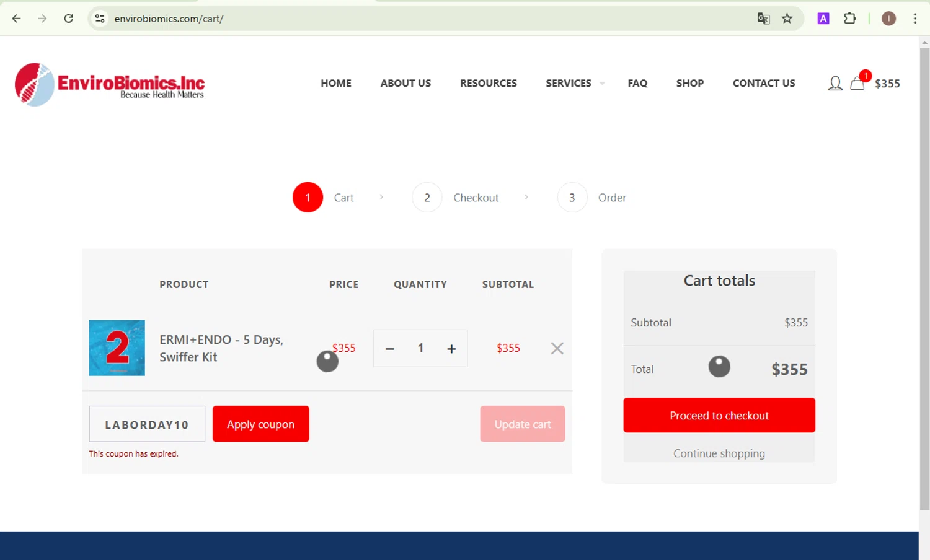This screenshot has height=560, width=930.
Task: Click the EnviroBiomics logo
Action: coord(110,84)
